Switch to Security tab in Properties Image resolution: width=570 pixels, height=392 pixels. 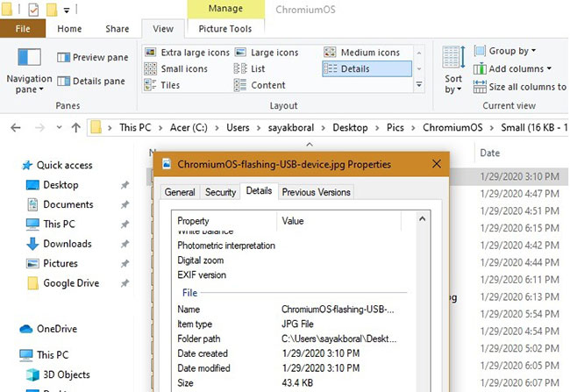(x=220, y=192)
